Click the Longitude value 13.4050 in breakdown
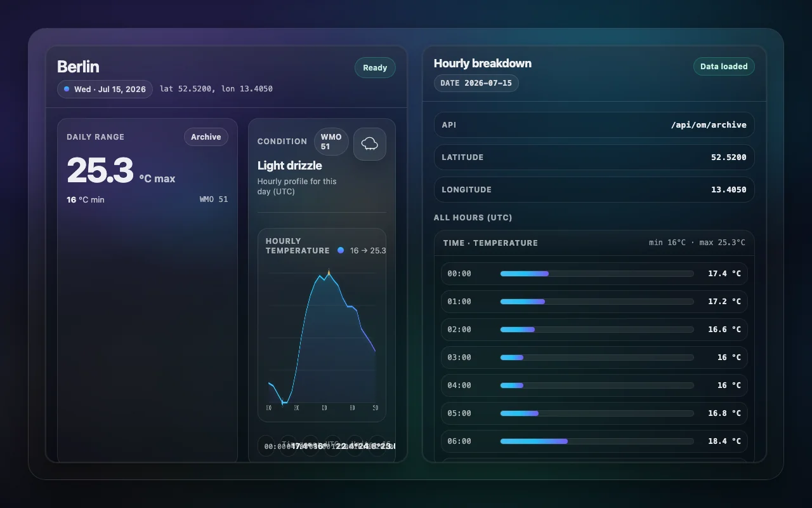 [x=729, y=190]
